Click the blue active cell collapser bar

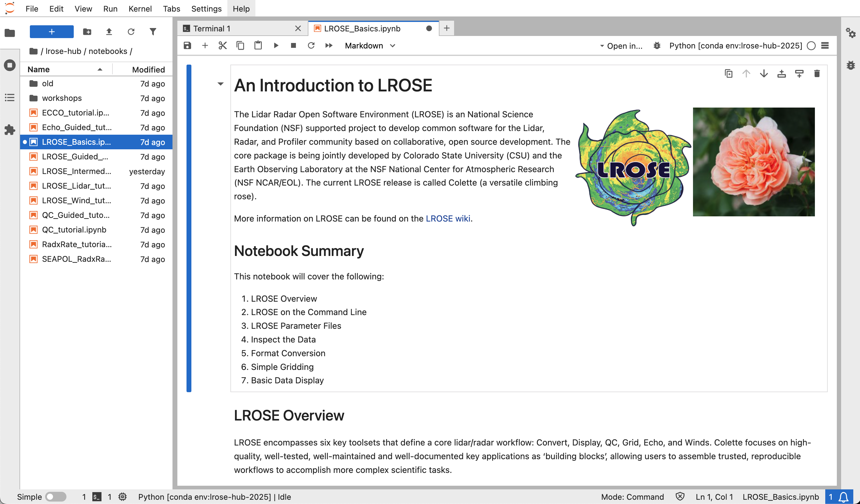point(189,228)
